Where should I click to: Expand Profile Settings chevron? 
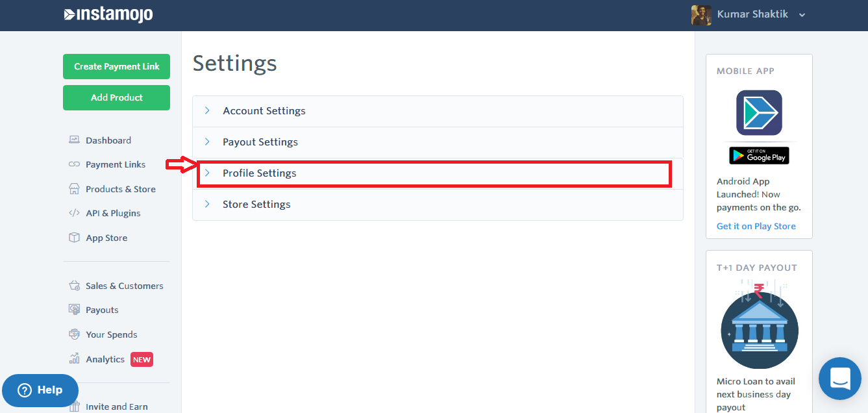pyautogui.click(x=207, y=173)
